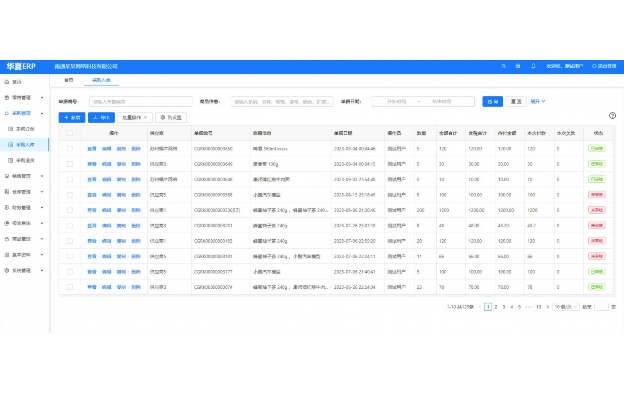The image size is (624, 393).
Task: Check the box for the row with amount 10
Action: 70,179
